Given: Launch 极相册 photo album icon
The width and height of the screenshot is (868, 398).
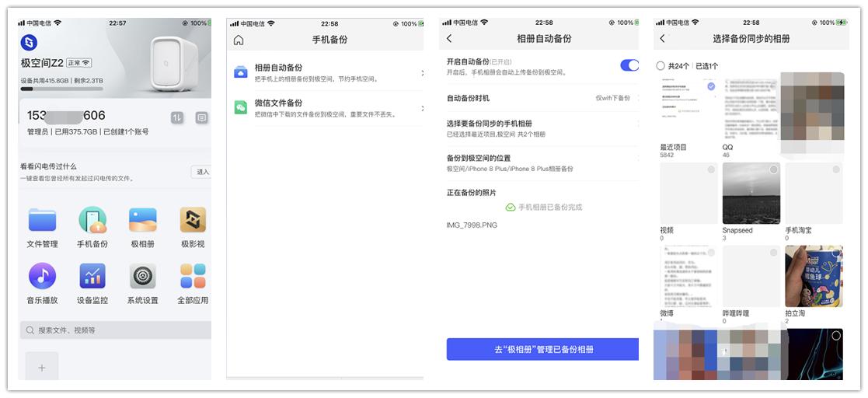Looking at the screenshot, I should tap(143, 221).
